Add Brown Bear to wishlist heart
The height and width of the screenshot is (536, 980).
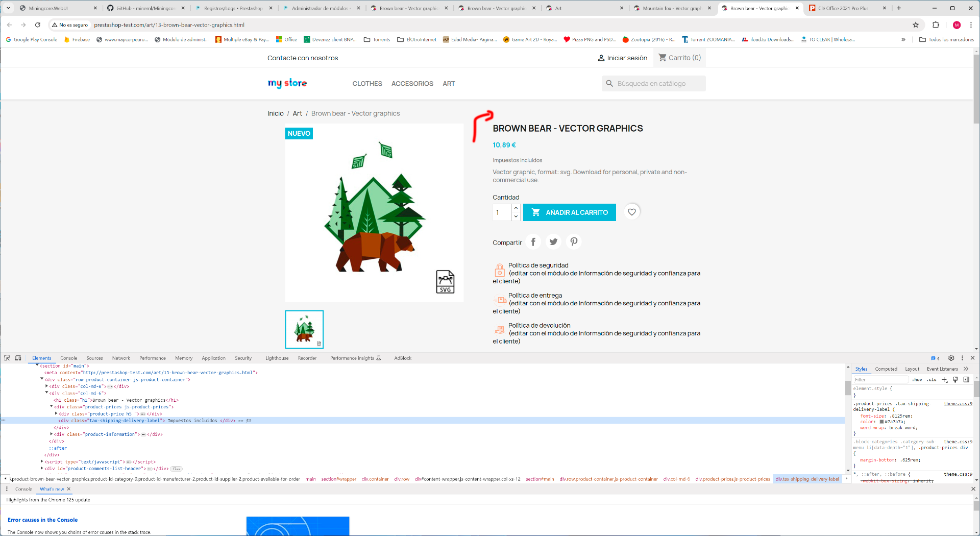click(632, 212)
